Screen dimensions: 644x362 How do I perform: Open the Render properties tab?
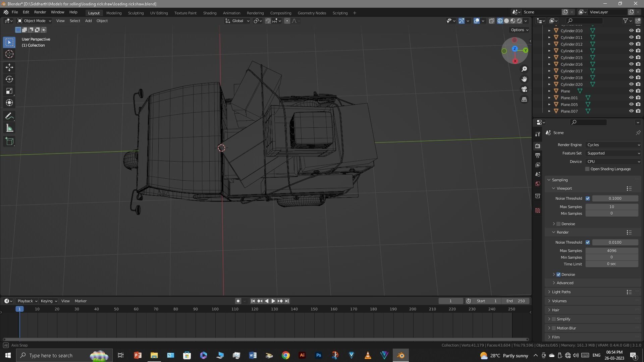click(538, 146)
